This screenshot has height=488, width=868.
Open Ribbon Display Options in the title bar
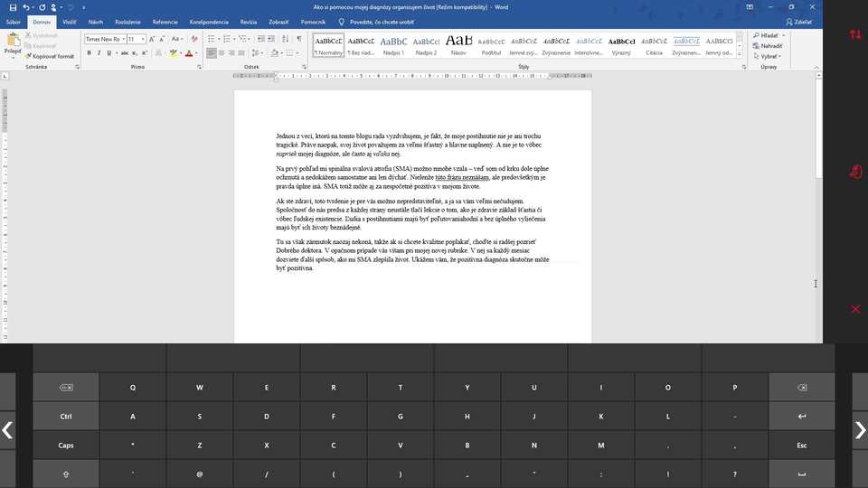(x=750, y=7)
